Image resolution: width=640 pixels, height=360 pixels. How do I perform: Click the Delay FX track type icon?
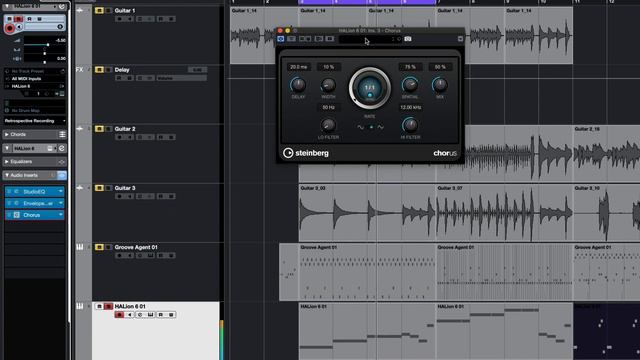pyautogui.click(x=80, y=70)
